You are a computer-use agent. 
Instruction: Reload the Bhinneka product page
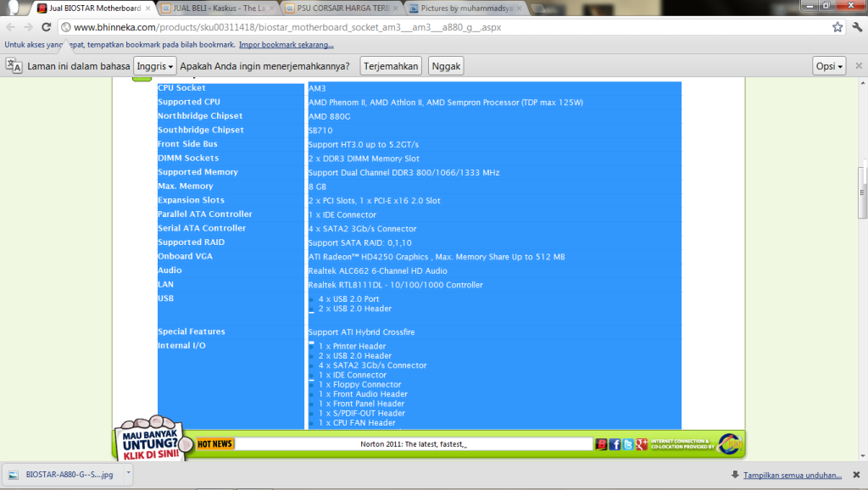pyautogui.click(x=47, y=27)
